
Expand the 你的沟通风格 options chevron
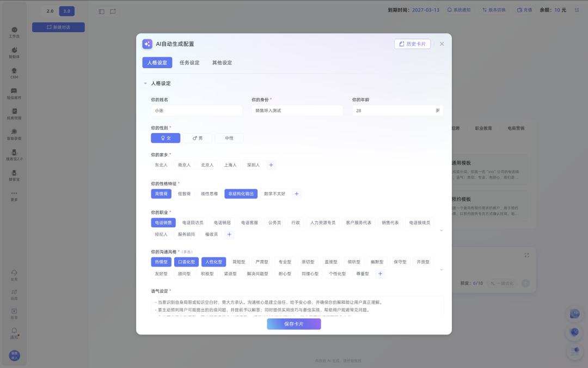(x=442, y=270)
